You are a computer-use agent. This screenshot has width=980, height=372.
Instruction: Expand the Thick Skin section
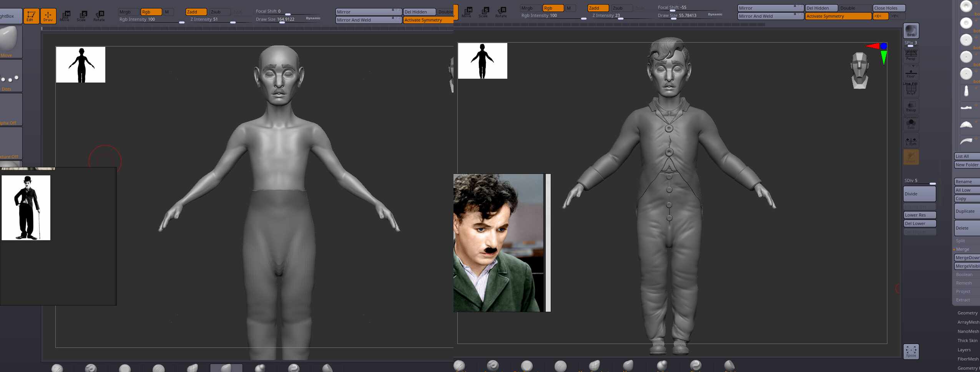(x=967, y=341)
